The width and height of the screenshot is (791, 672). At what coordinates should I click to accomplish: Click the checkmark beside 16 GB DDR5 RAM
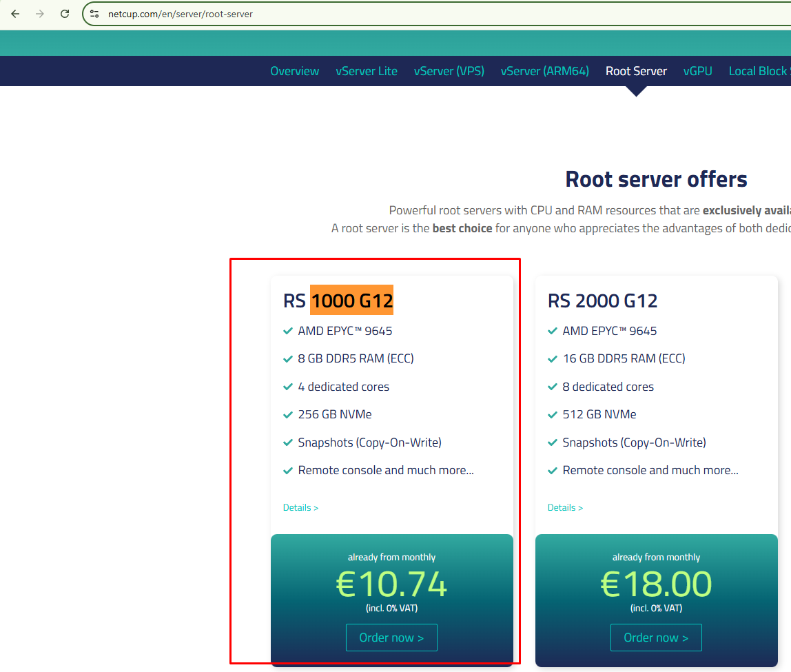(553, 359)
